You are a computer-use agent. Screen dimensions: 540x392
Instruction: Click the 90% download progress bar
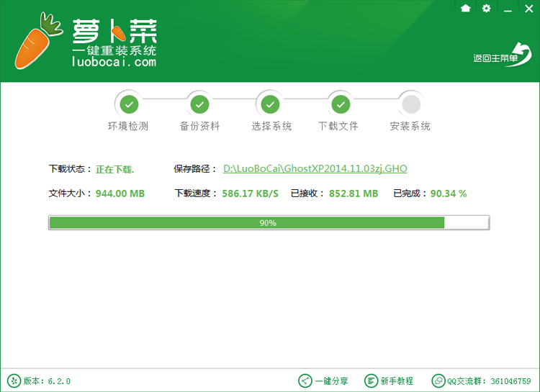pyautogui.click(x=268, y=223)
